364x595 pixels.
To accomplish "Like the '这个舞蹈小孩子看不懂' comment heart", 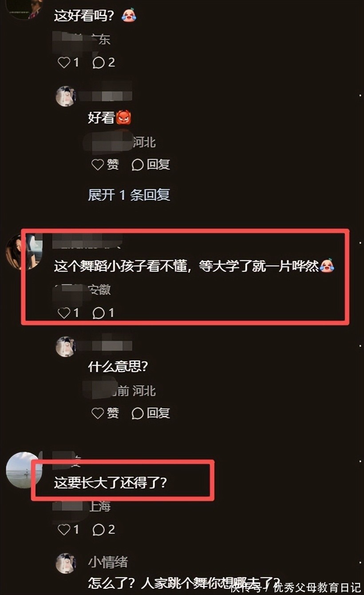I will (x=64, y=313).
